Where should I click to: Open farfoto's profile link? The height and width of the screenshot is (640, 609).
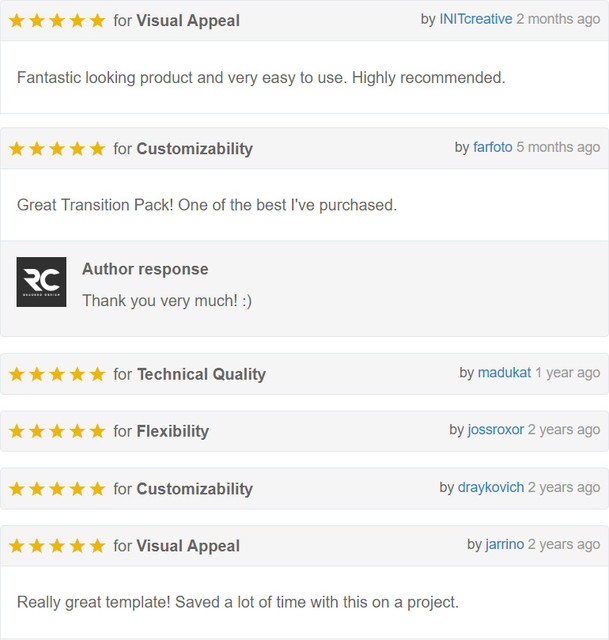click(493, 147)
